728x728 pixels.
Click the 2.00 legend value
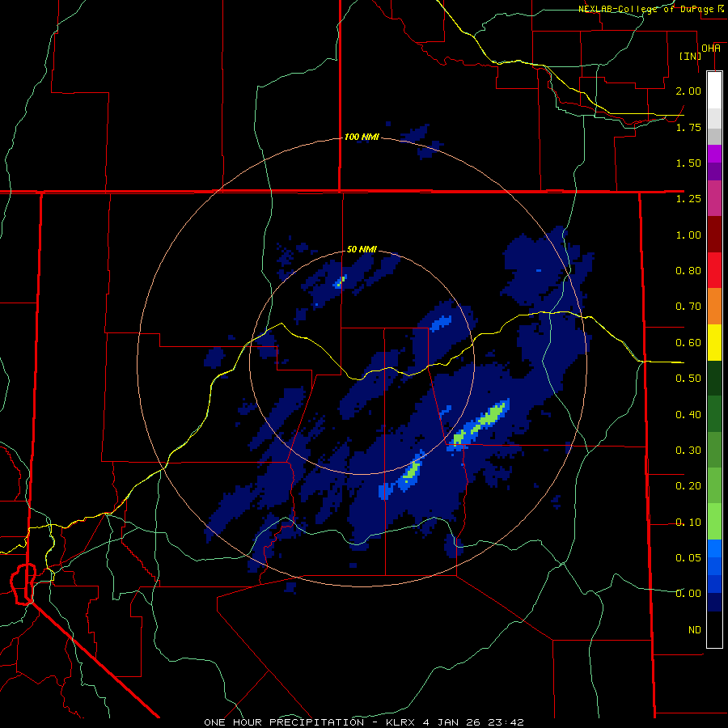(x=688, y=91)
